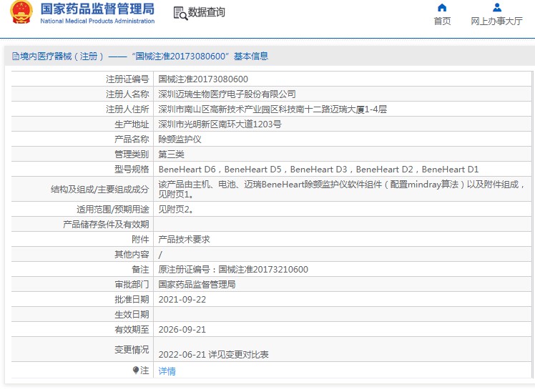Click the 其他内容 row label
The height and width of the screenshot is (392, 535).
[132, 255]
